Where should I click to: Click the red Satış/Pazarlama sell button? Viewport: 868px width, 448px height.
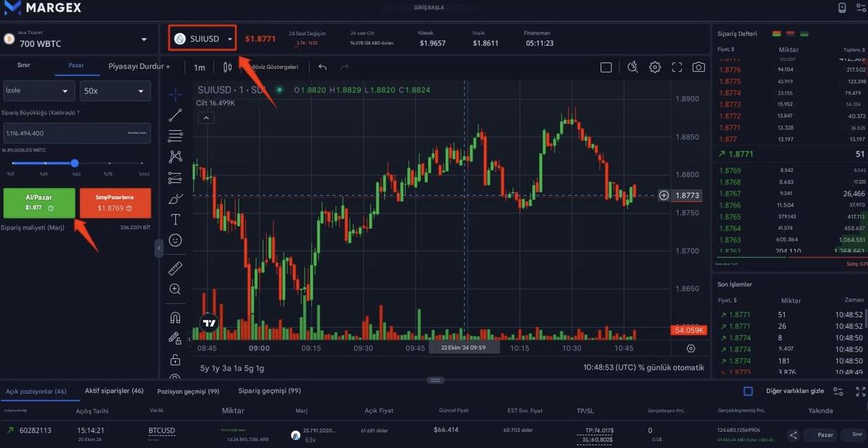(x=115, y=203)
